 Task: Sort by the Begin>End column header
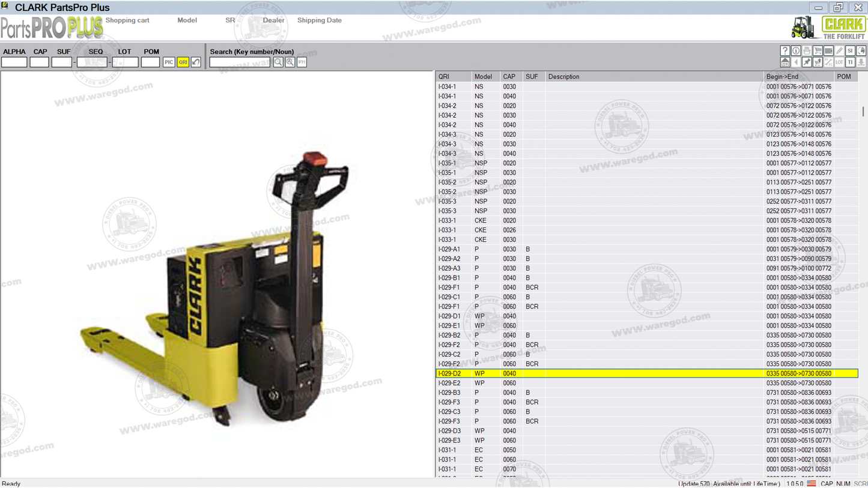pos(798,77)
